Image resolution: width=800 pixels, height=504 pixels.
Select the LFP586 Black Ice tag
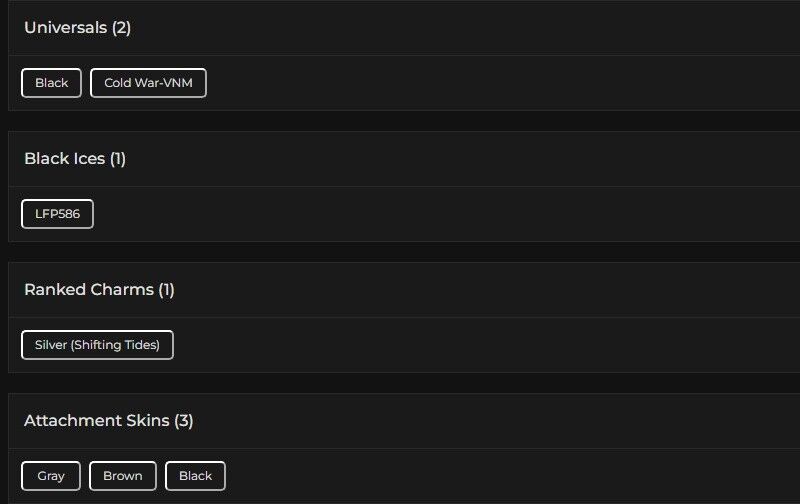pos(57,214)
